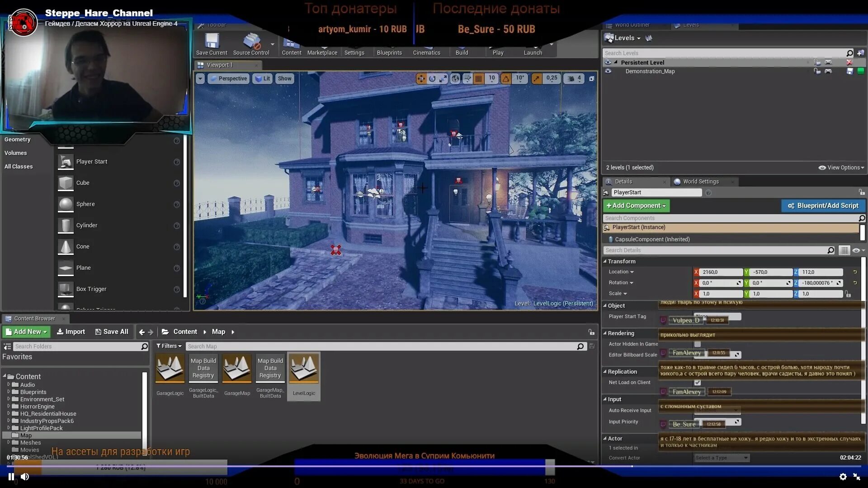This screenshot has width=868, height=488.
Task: Select Cone shape in Place Actors list
Action: coord(83,247)
